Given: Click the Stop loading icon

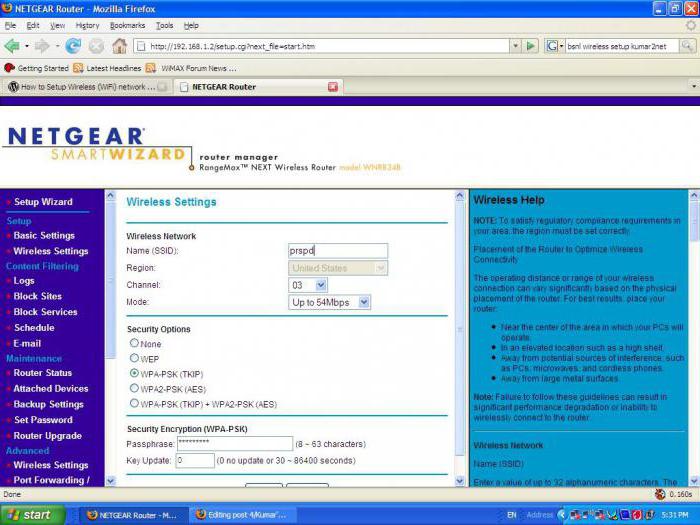Looking at the screenshot, I should tap(96, 46).
